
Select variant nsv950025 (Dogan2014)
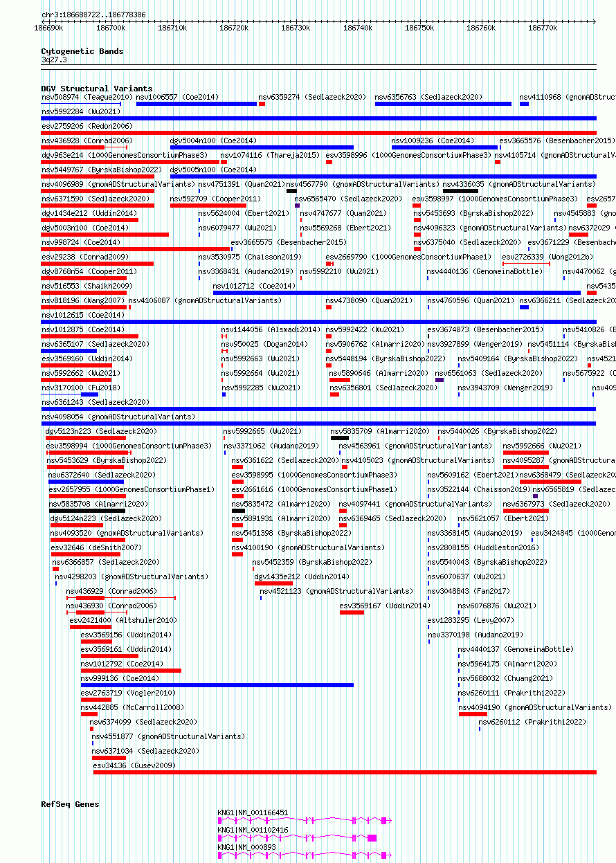coord(264,344)
